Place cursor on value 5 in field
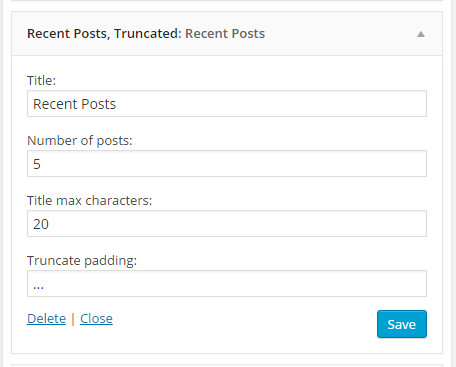The height and width of the screenshot is (367, 456). 37,164
